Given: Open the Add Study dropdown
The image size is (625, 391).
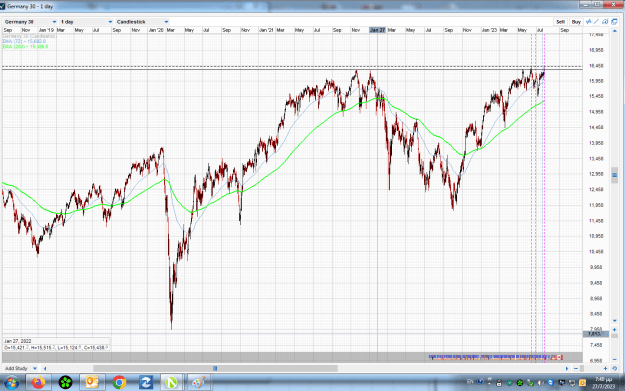Looking at the screenshot, I should (21, 368).
